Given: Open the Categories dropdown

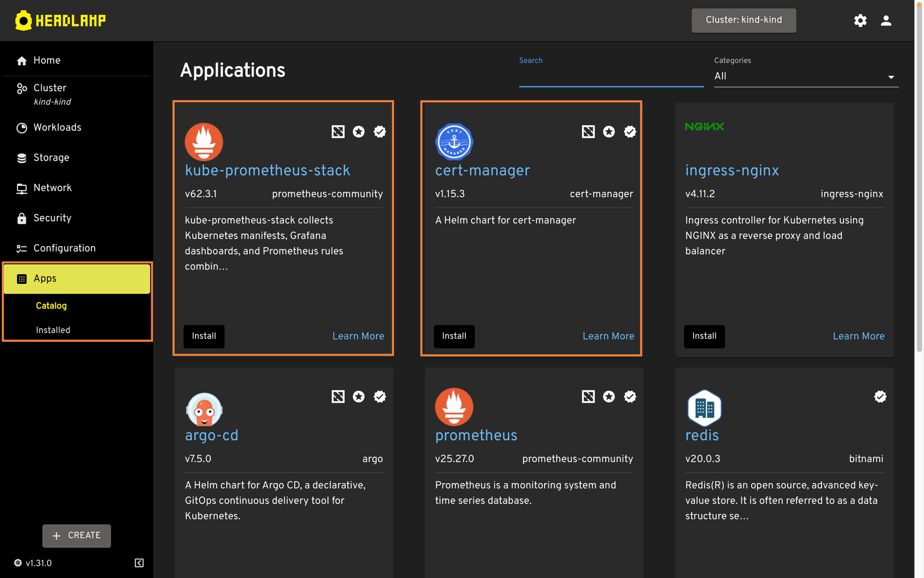Looking at the screenshot, I should (x=806, y=76).
